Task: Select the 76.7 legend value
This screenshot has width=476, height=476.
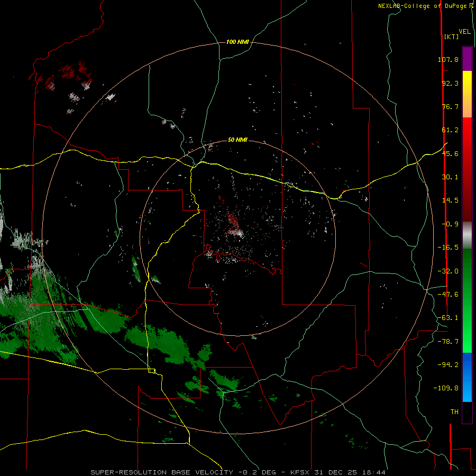Action: point(450,106)
